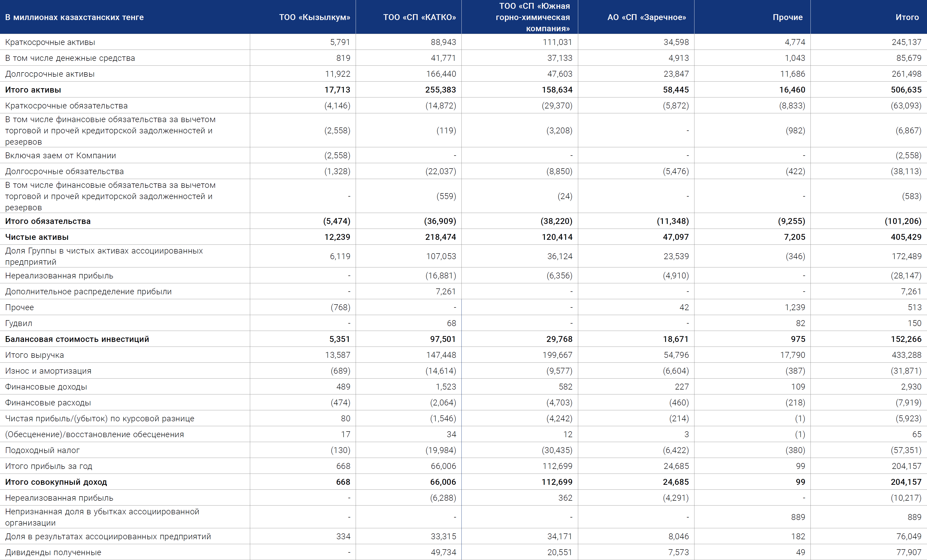The height and width of the screenshot is (560, 927).
Task: Click the value 166,440 in Долгосрочные активы row
Action: point(441,74)
